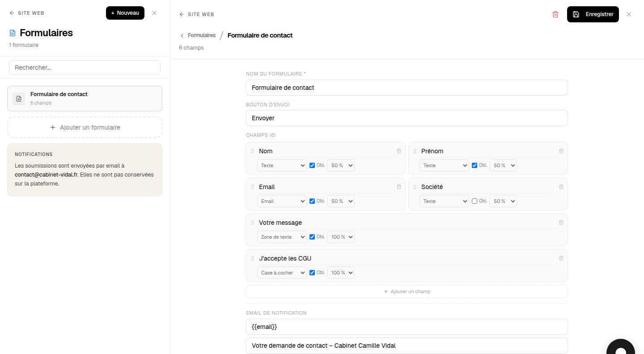
Task: Edit the Nom field label
Action: 326,151
